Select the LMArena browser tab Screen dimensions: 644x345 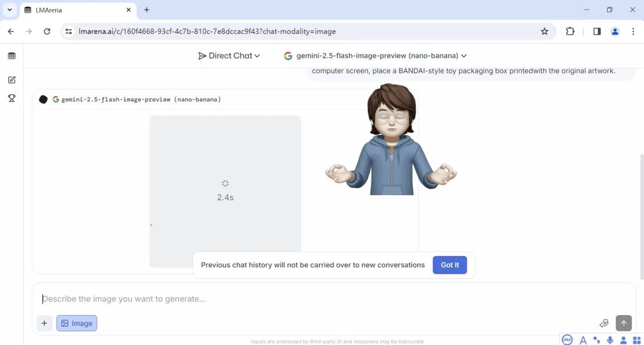click(x=75, y=10)
